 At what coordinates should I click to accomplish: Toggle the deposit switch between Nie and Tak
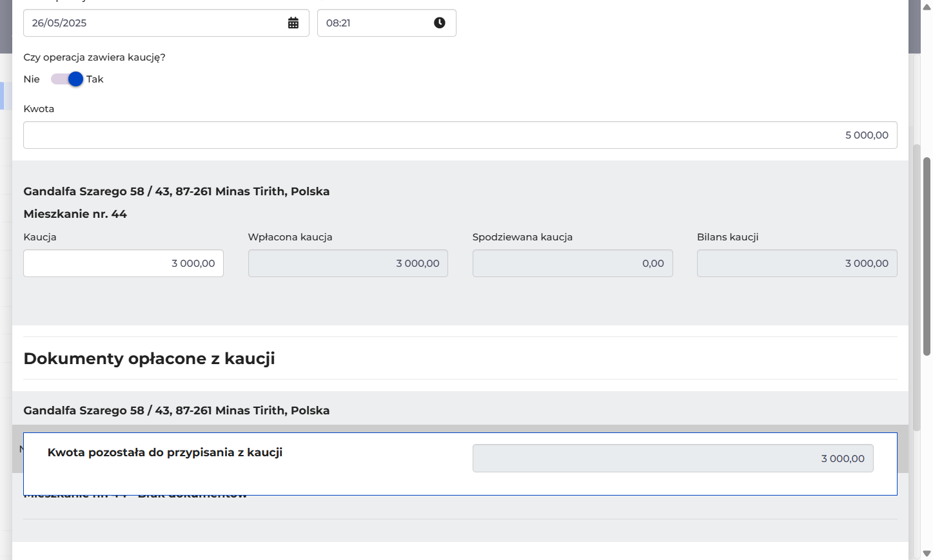click(x=67, y=79)
